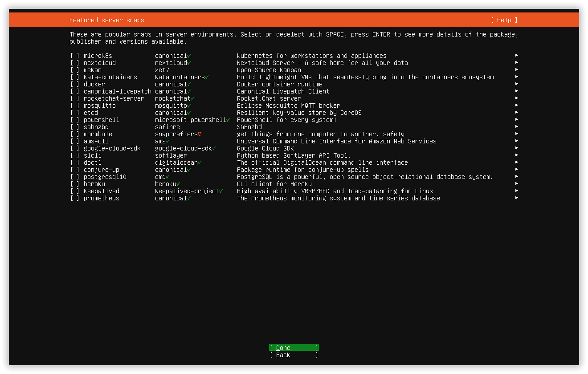Toggle the nextcloud snap checkbox
This screenshot has width=588, height=374.
[x=75, y=63]
